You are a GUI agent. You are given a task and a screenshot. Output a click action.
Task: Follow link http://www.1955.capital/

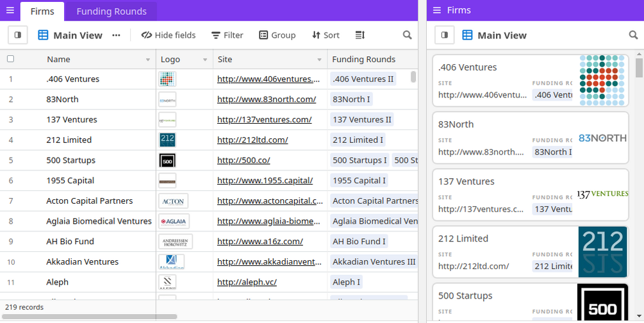(265, 181)
